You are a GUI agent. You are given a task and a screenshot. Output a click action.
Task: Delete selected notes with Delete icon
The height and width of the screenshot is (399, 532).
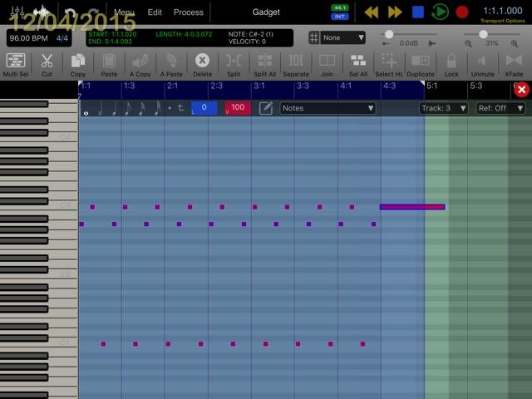[202, 65]
